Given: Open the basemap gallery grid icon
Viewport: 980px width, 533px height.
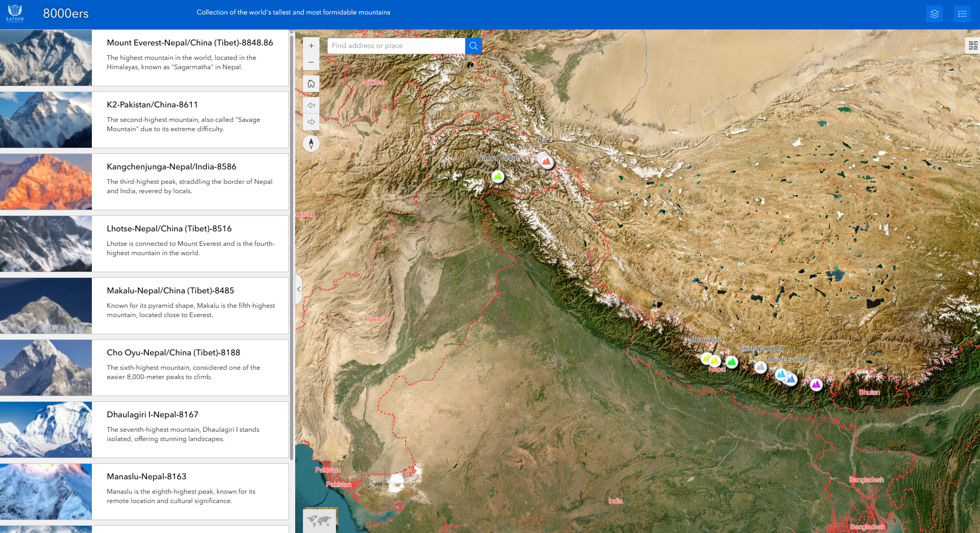Looking at the screenshot, I should (973, 46).
